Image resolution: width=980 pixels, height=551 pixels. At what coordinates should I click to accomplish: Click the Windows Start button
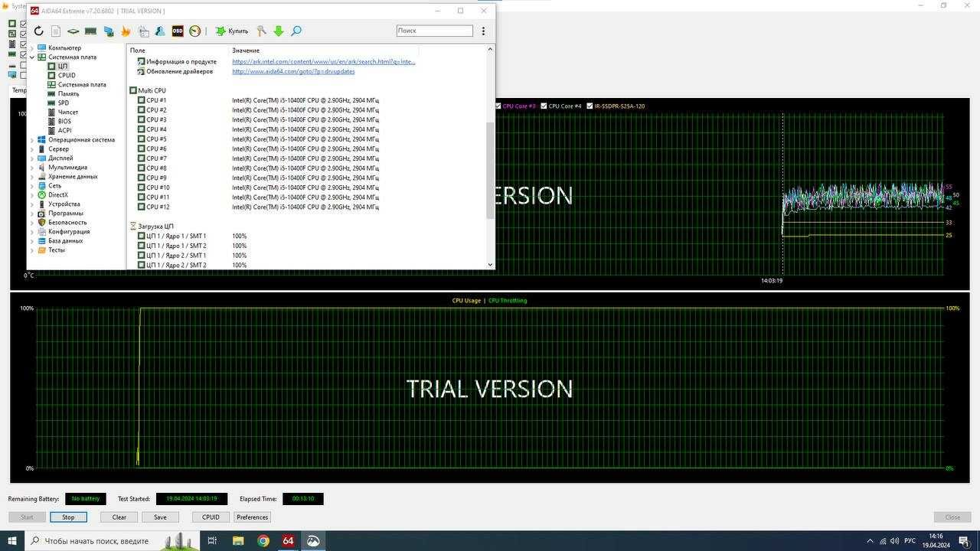[x=12, y=541]
